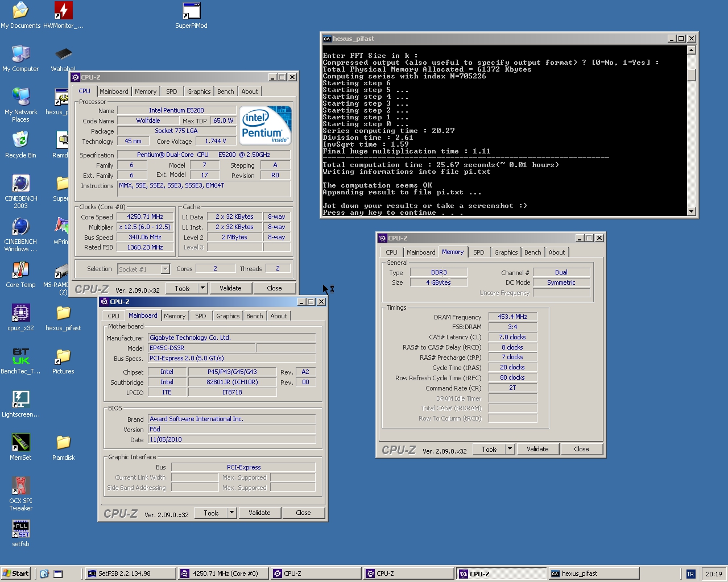The image size is (728, 582).
Task: Click DRAM Frequency 453.4 MHz value
Action: (512, 317)
